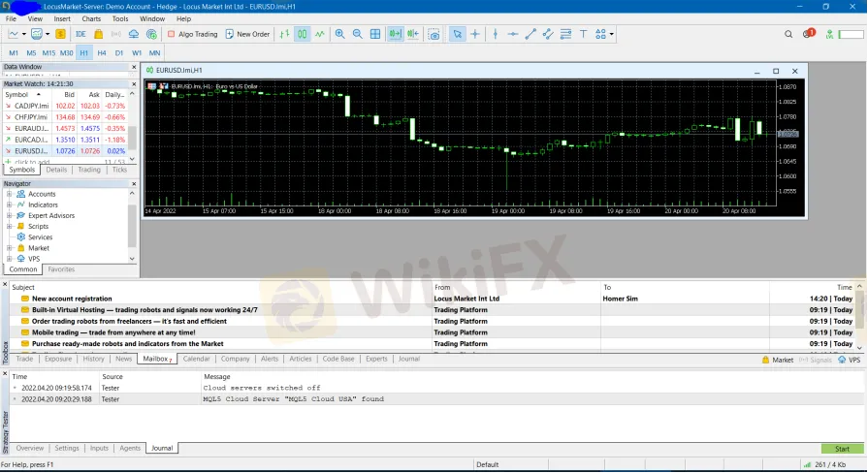The image size is (868, 473).
Task: Select the trendline drawing tool
Action: point(530,34)
